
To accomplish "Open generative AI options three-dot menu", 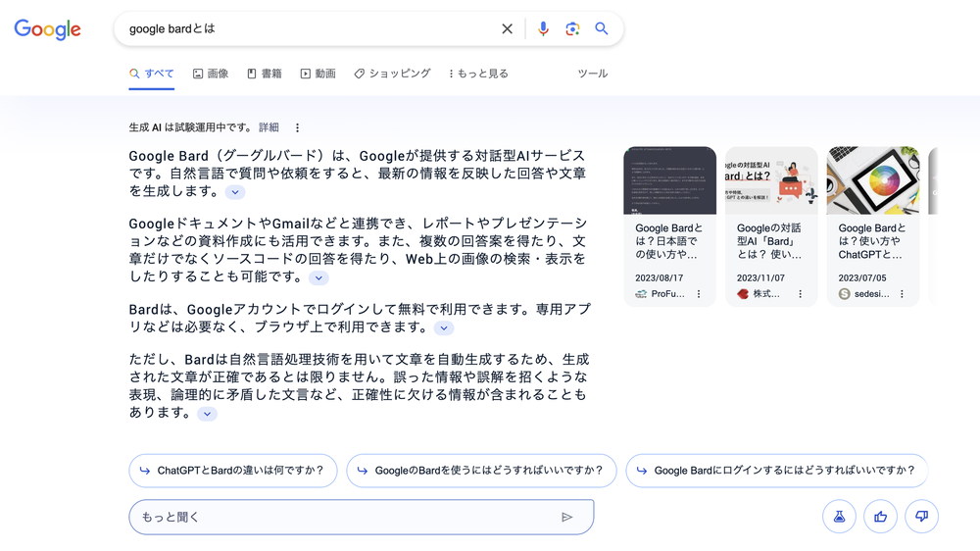I will click(x=298, y=127).
